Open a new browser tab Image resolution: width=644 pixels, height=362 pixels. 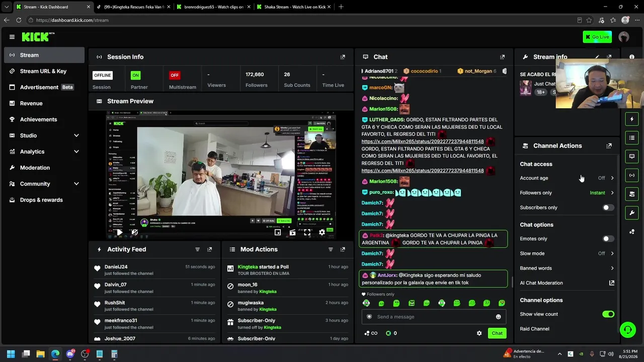(x=341, y=7)
